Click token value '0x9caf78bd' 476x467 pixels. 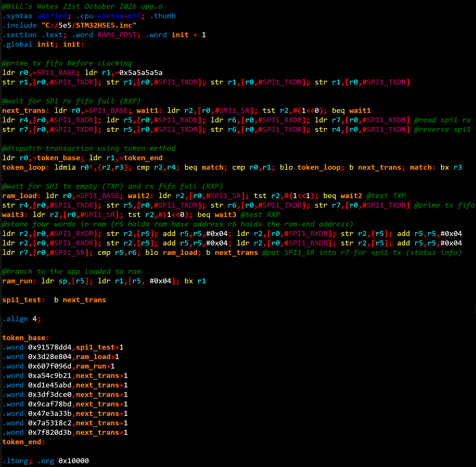50,404
